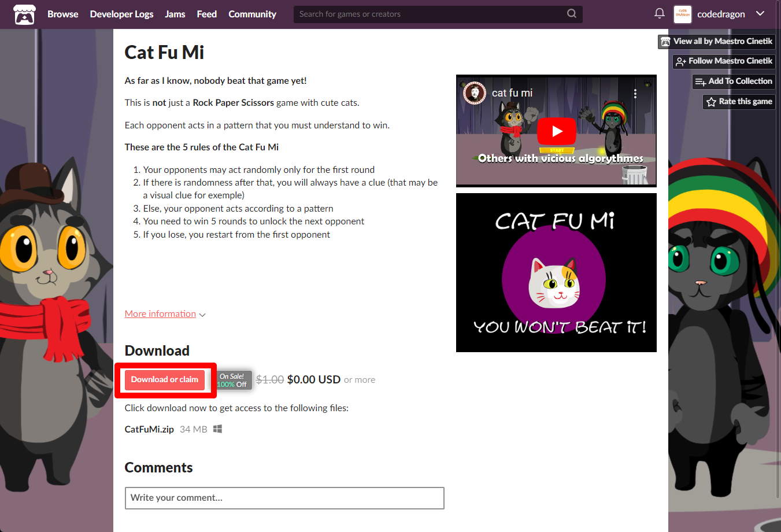
Task: Open the codedragon username link
Action: click(x=721, y=14)
